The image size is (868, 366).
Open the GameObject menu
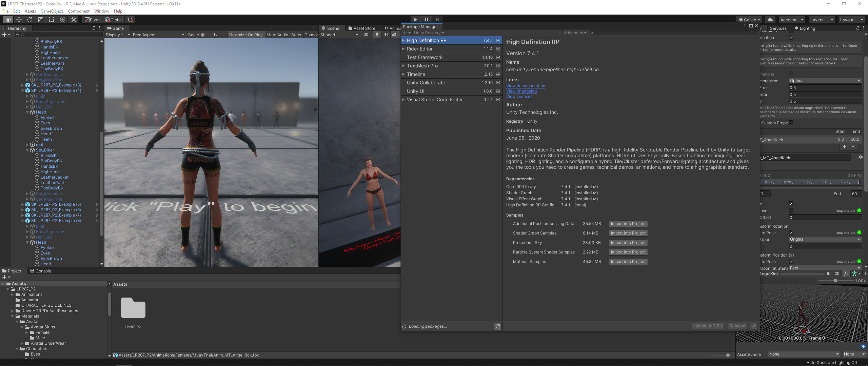(52, 11)
